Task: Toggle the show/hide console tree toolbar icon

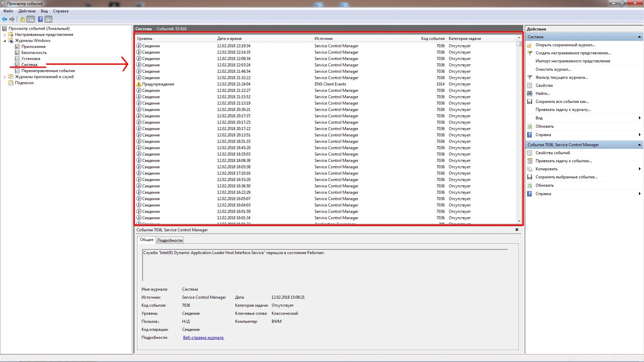Action: click(x=31, y=19)
